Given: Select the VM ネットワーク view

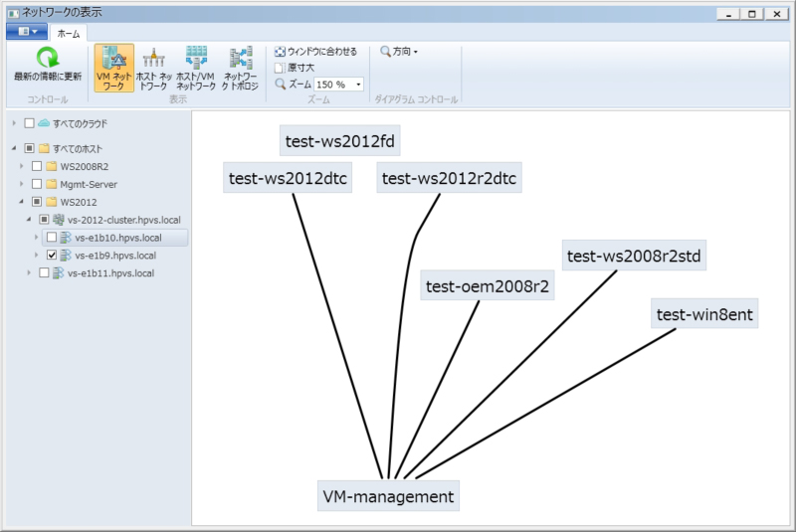Looking at the screenshot, I should [x=113, y=68].
